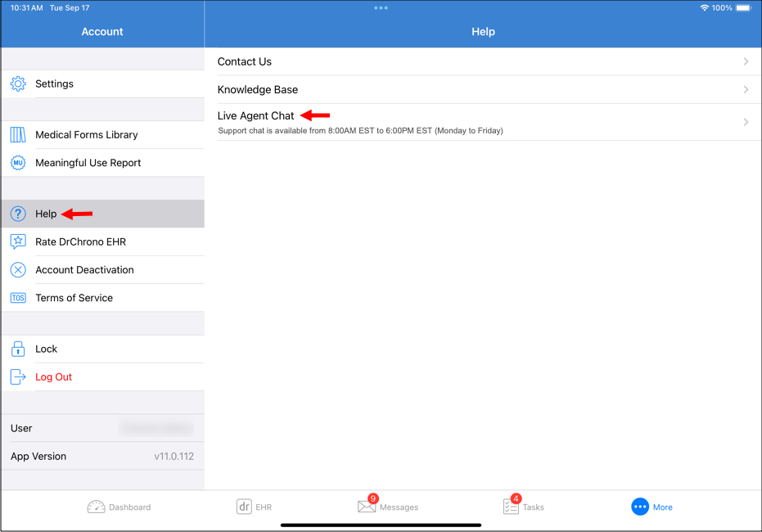This screenshot has width=762, height=532.
Task: Open the Knowledge Base row
Action: 483,89
